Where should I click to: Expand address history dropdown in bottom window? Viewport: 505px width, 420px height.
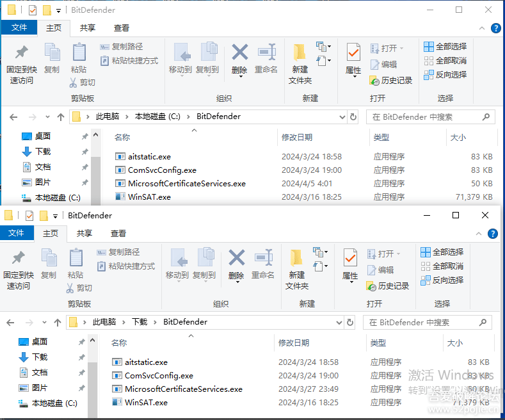pyautogui.click(x=339, y=323)
